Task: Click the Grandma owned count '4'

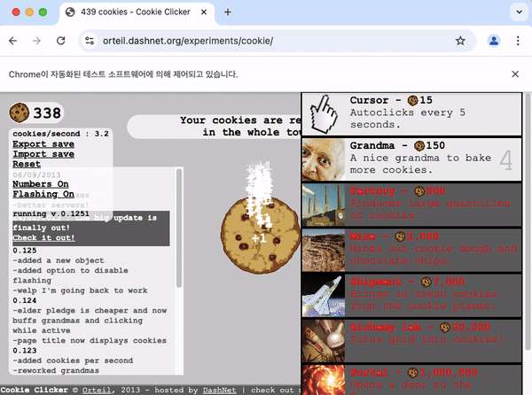Action: 506,160
